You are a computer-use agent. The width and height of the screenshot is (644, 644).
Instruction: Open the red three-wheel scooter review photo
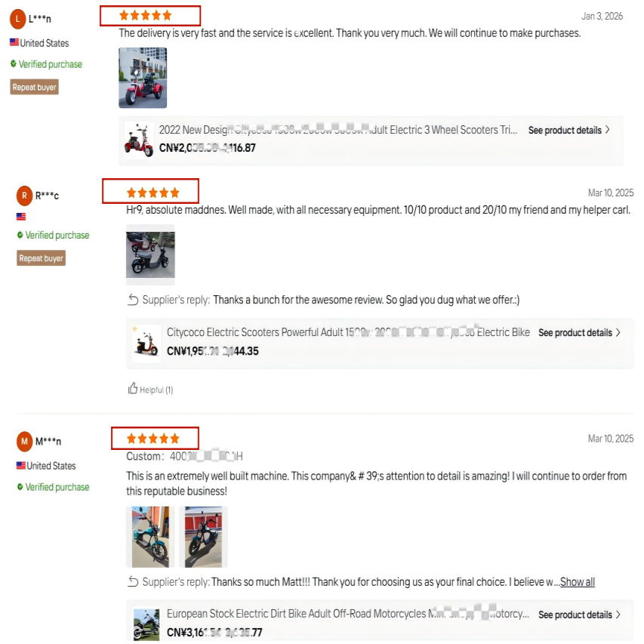[x=143, y=78]
